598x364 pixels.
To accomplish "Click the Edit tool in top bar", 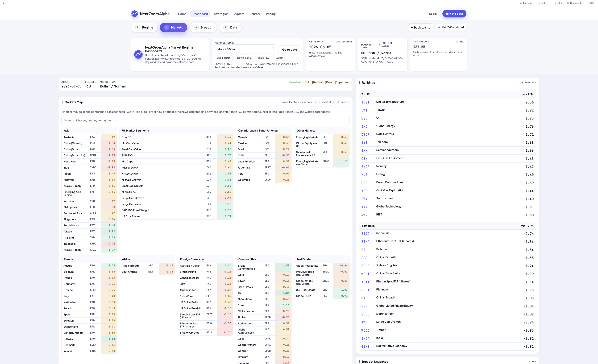I will coord(541,3).
